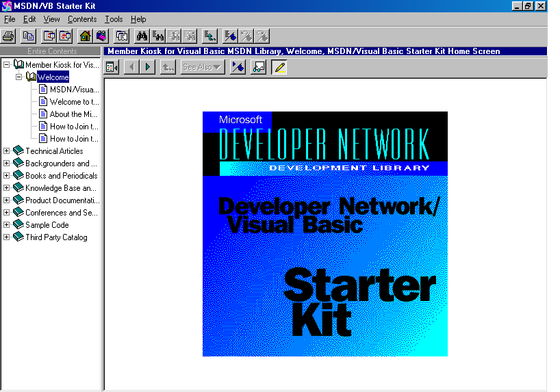Select the Welcome to t... topic

pyautogui.click(x=75, y=102)
